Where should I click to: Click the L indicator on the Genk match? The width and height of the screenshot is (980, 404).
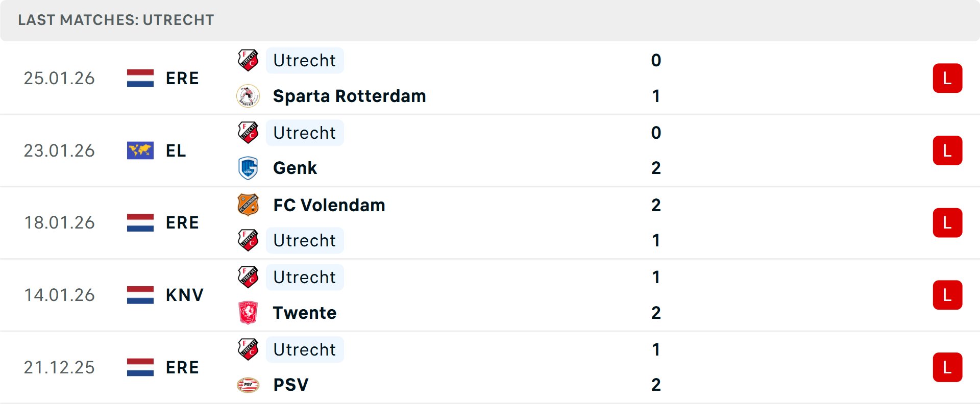click(947, 150)
